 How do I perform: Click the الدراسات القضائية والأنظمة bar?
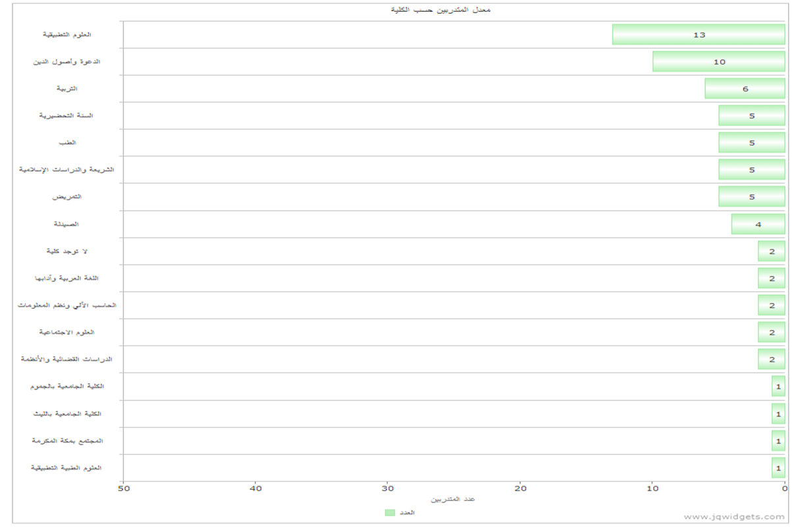tap(772, 359)
